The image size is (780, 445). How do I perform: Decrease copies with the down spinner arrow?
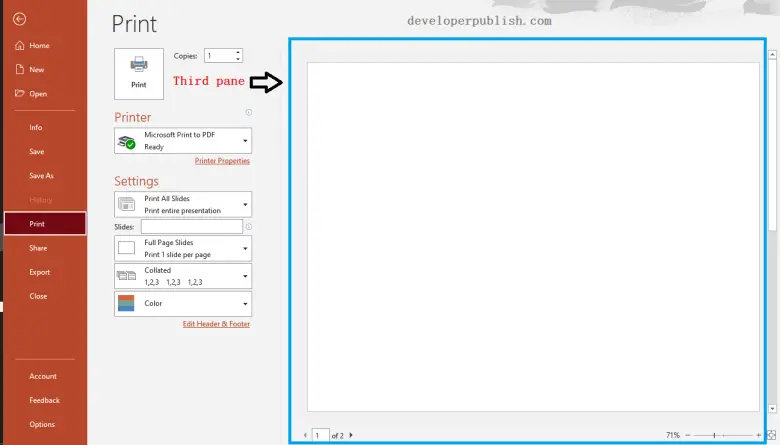238,59
